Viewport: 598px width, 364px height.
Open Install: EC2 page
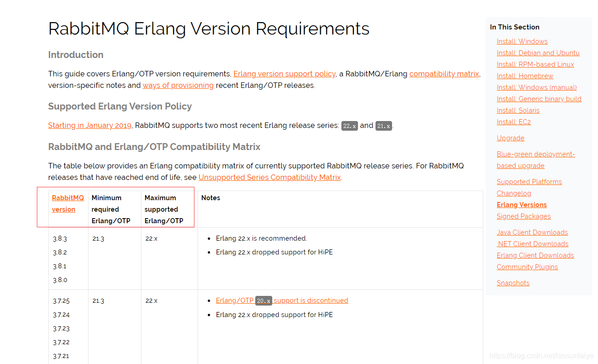tap(514, 122)
